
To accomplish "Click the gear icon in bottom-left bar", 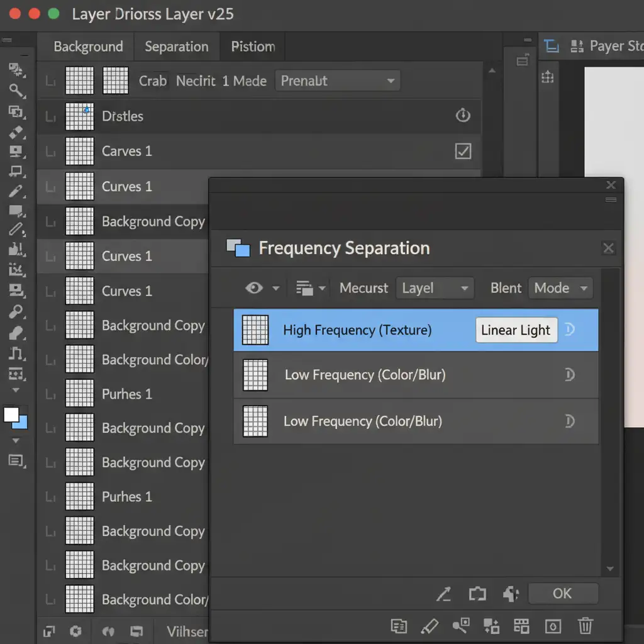I will (x=76, y=631).
